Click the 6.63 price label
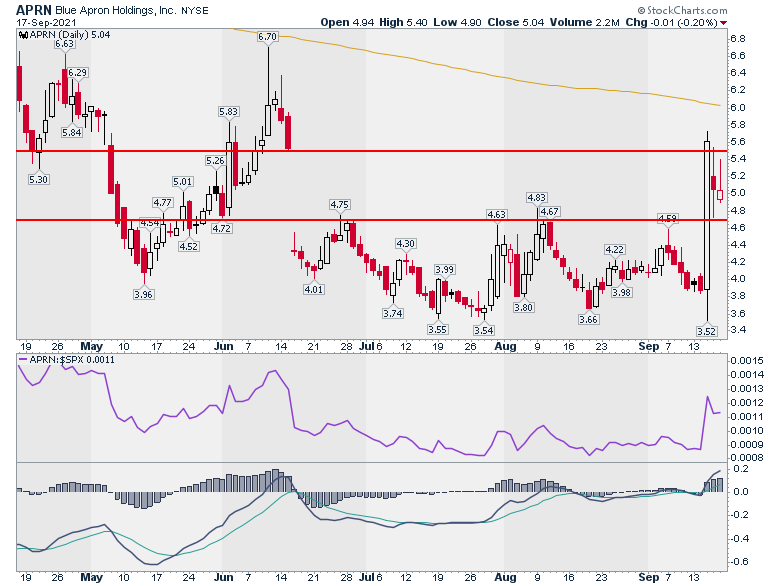 [x=65, y=44]
